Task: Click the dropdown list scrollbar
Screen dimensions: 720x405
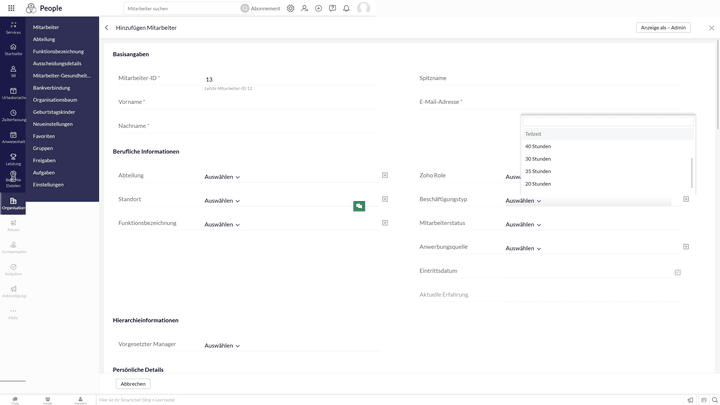Action: [692, 172]
